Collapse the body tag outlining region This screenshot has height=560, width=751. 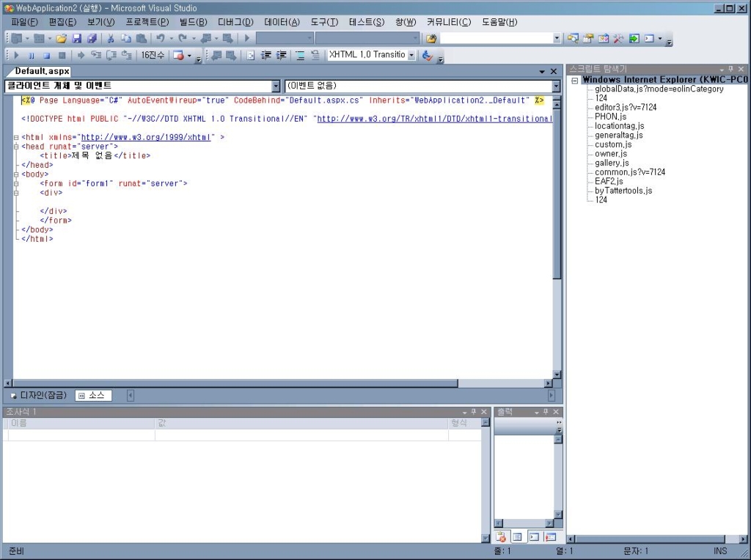(16, 174)
